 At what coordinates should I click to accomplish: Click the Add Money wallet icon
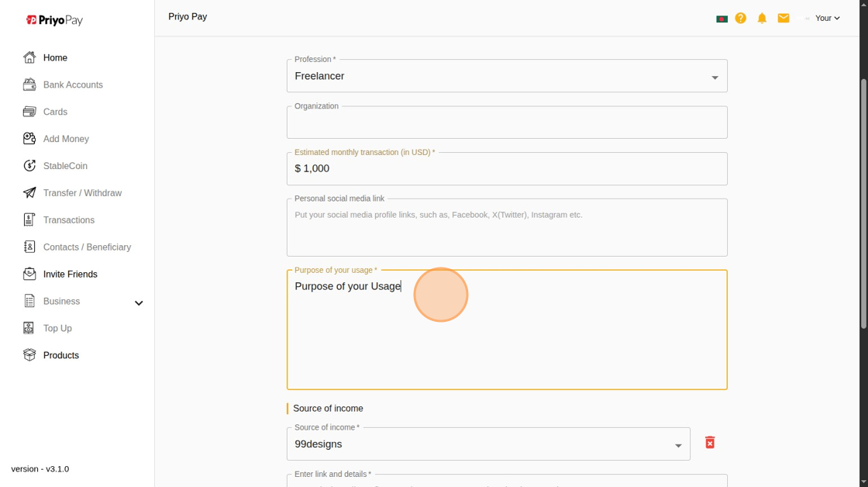pos(29,139)
